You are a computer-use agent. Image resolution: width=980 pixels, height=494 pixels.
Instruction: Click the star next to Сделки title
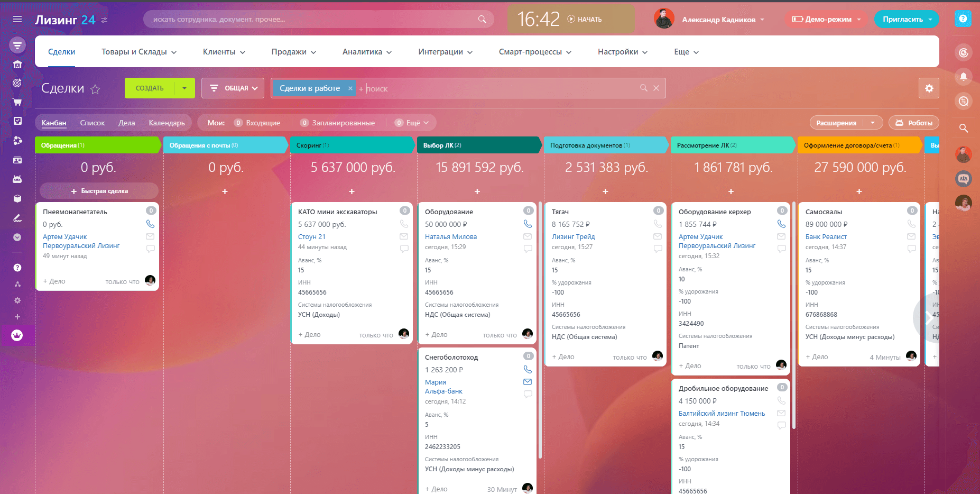[x=95, y=89]
